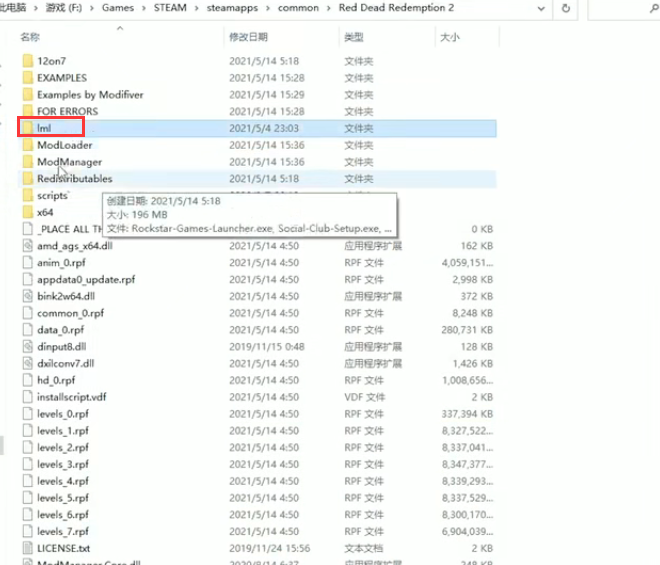Sort by the 修改日期 column header
Image resolution: width=660 pixels, height=565 pixels.
248,37
